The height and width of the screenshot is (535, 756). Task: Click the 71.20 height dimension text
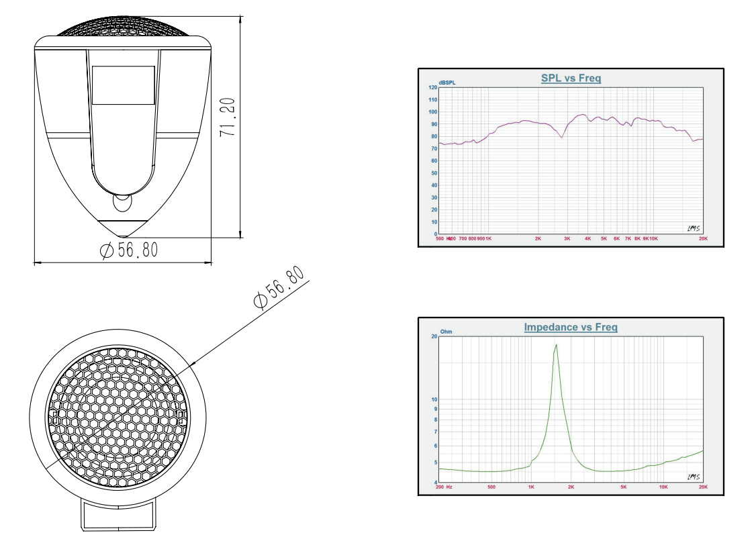[227, 117]
